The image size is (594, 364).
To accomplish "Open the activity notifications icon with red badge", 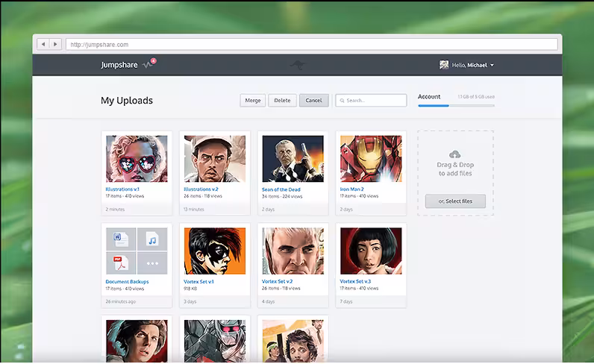I will [149, 63].
